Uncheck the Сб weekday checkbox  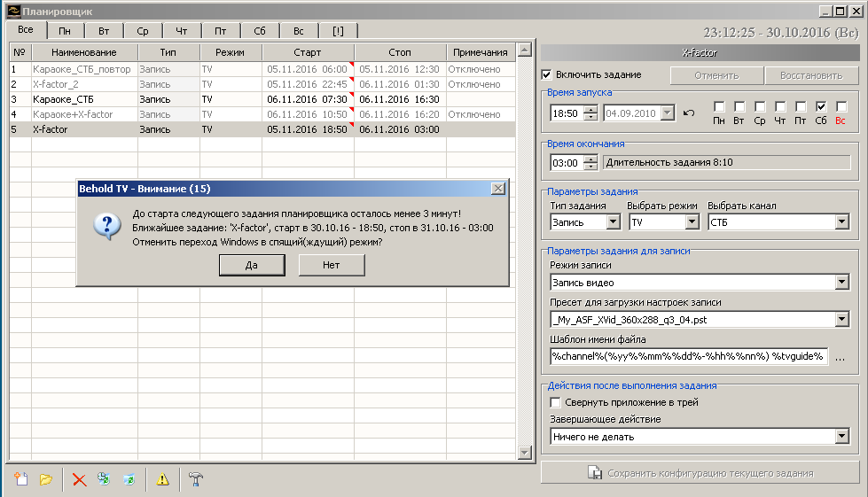point(821,106)
